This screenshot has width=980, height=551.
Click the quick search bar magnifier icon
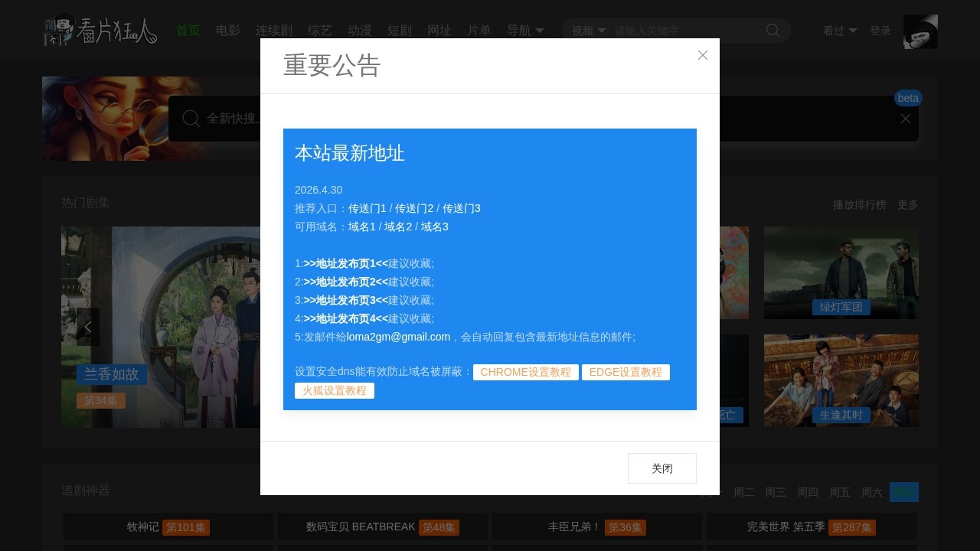pyautogui.click(x=191, y=119)
